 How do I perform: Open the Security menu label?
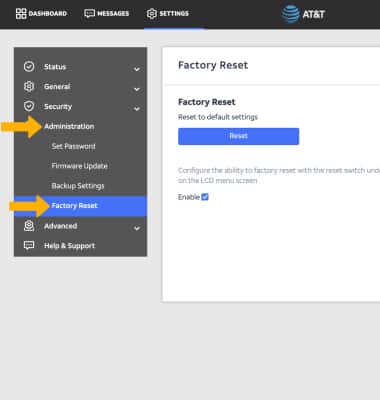(x=58, y=107)
